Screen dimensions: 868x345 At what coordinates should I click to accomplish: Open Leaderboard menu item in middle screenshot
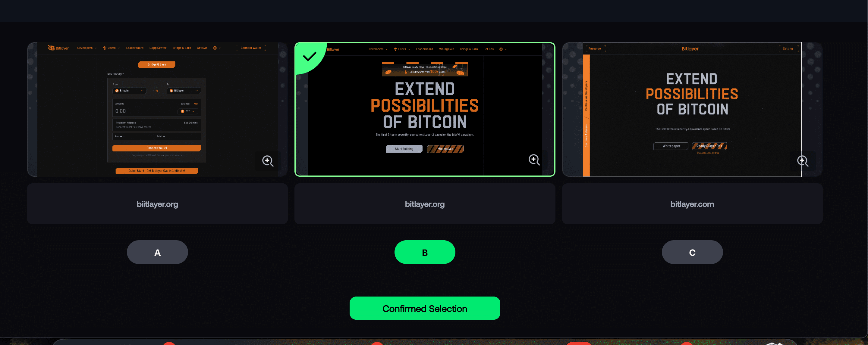click(424, 49)
